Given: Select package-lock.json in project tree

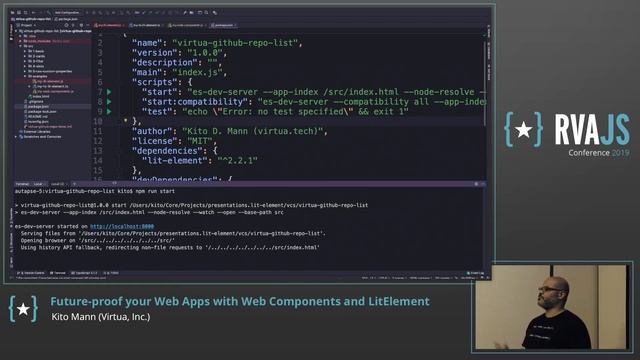Looking at the screenshot, I should 41,111.
